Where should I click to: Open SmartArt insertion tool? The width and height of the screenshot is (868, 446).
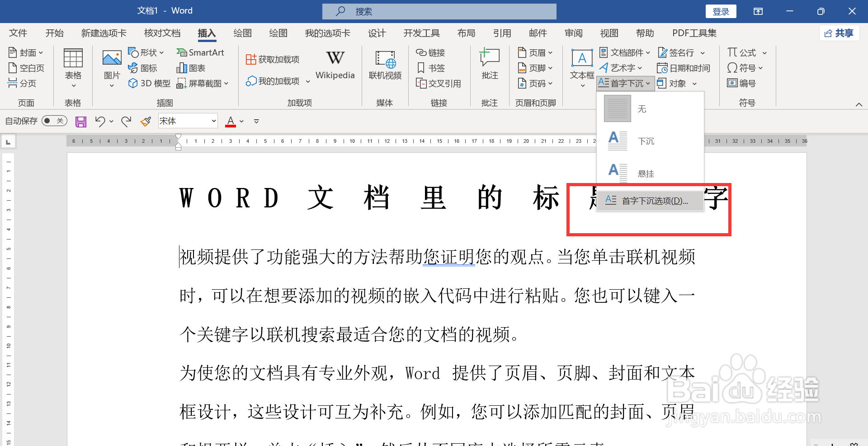coord(200,52)
